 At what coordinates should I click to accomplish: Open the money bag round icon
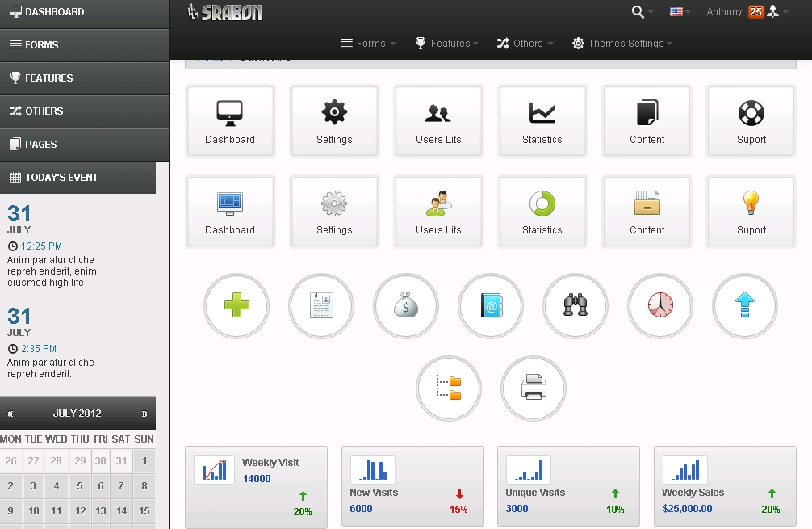pyautogui.click(x=406, y=306)
